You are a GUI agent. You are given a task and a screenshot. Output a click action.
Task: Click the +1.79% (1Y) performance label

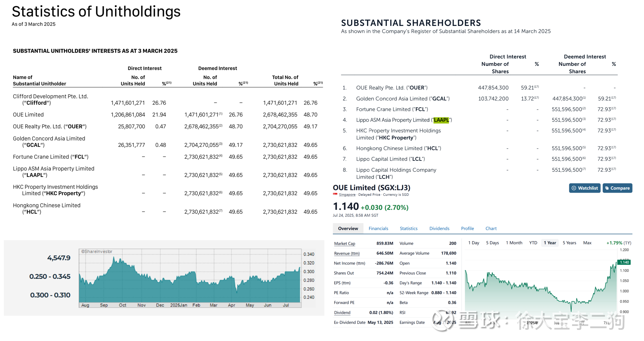pos(619,243)
